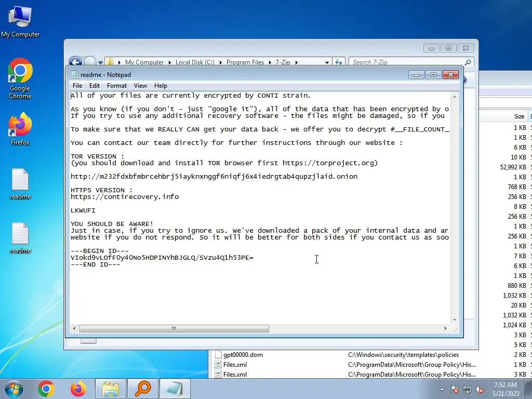Click search magnifier icon in Explorer
Viewport: 532px width, 399px height.
[x=468, y=62]
